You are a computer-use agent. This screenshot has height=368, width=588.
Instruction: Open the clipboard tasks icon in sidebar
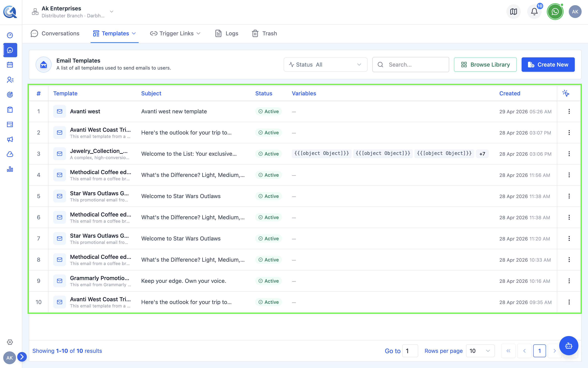(10, 110)
